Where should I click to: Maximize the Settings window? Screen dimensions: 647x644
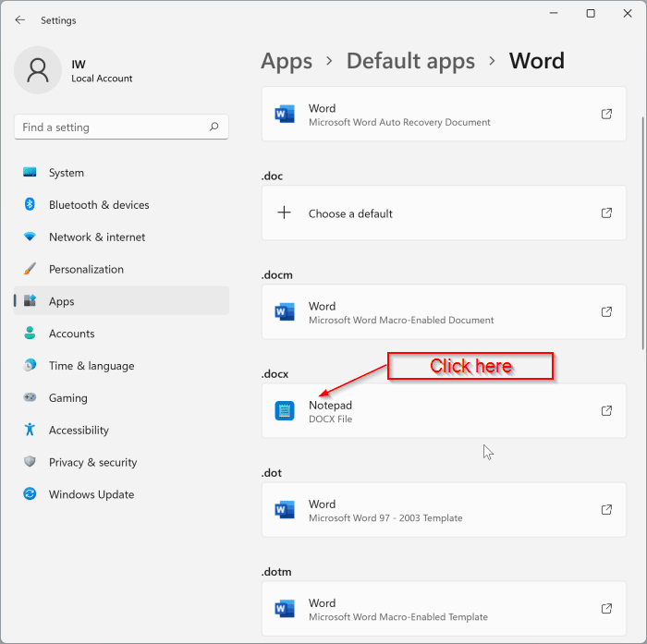click(x=591, y=14)
